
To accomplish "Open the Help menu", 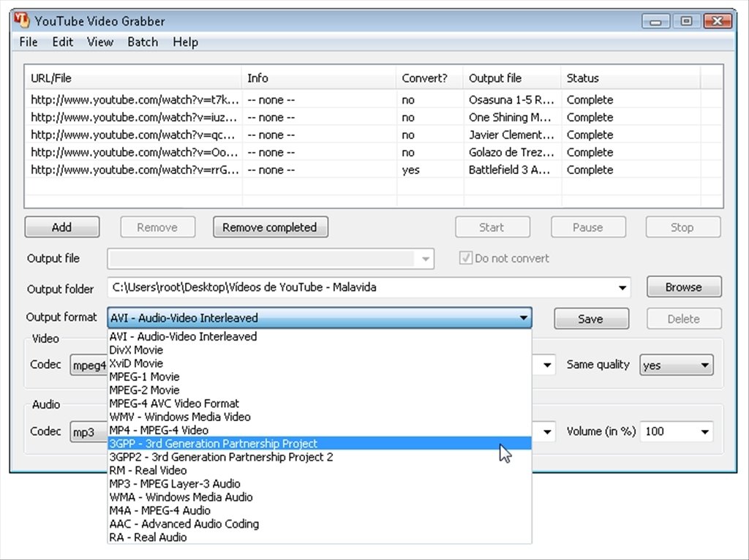I will 185,42.
